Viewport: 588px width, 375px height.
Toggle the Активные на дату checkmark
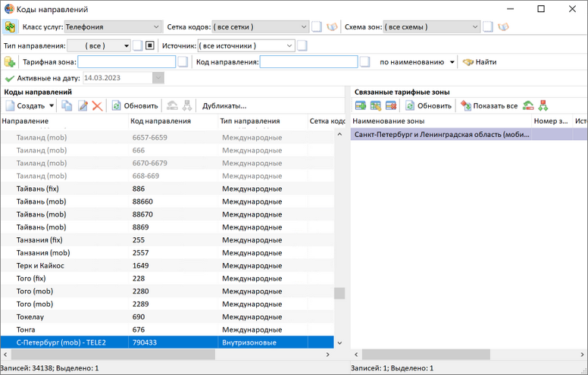(x=10, y=78)
